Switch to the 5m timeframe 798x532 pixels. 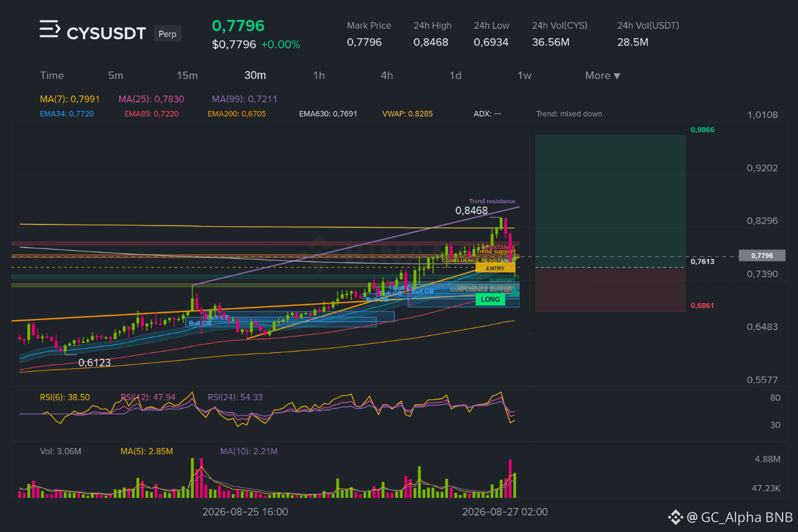tap(115, 76)
